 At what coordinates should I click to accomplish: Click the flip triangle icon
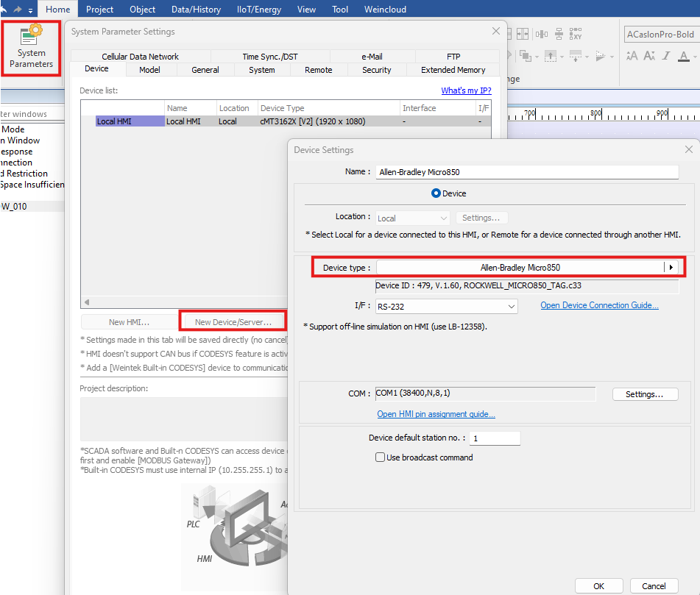pos(601,56)
